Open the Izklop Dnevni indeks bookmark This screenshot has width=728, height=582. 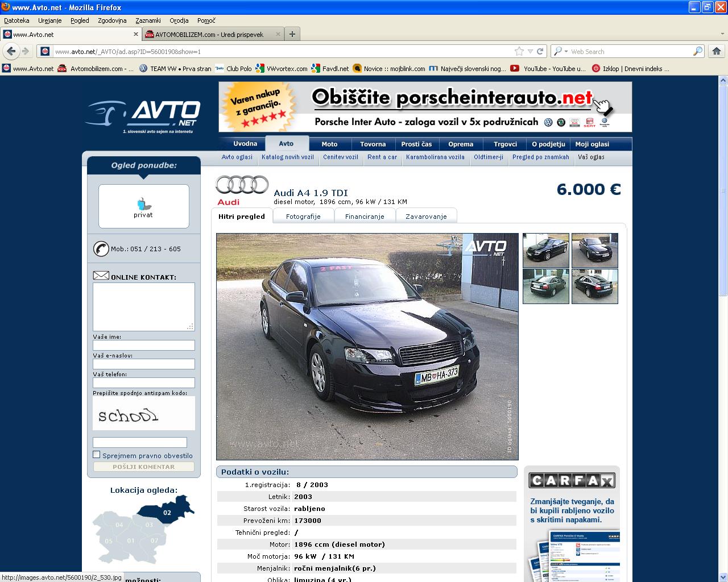coord(630,68)
